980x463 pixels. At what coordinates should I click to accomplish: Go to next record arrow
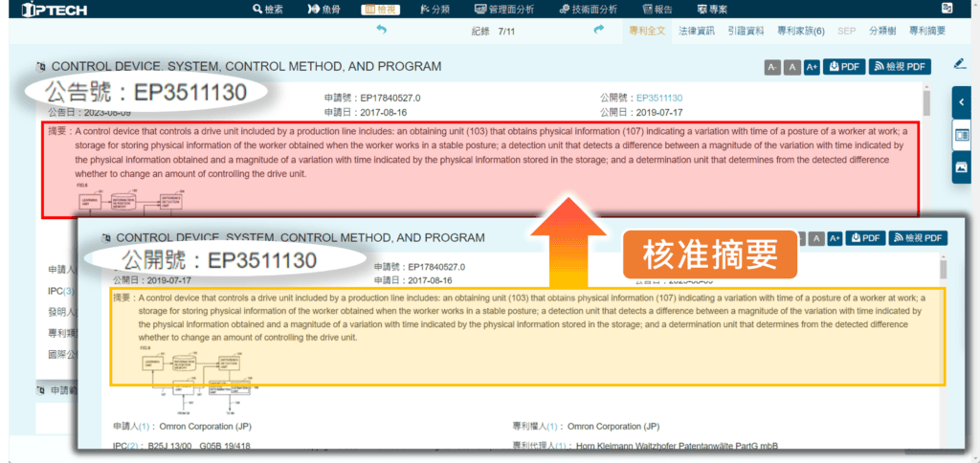pyautogui.click(x=600, y=31)
